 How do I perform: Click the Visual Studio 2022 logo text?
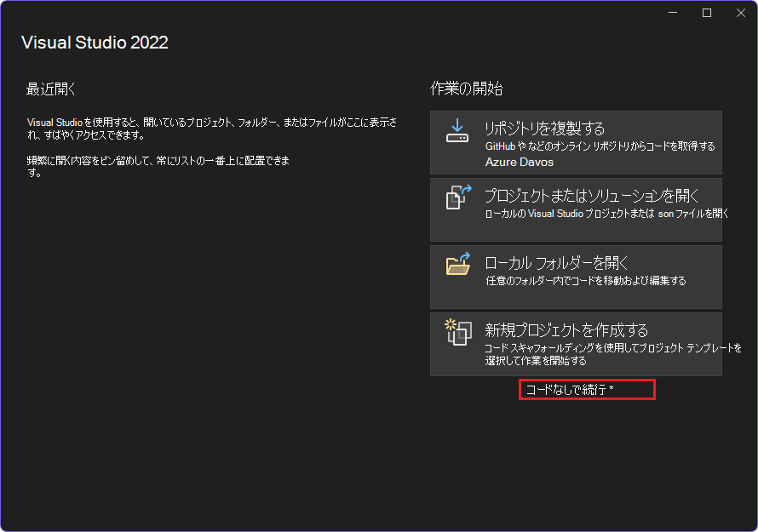[x=95, y=42]
